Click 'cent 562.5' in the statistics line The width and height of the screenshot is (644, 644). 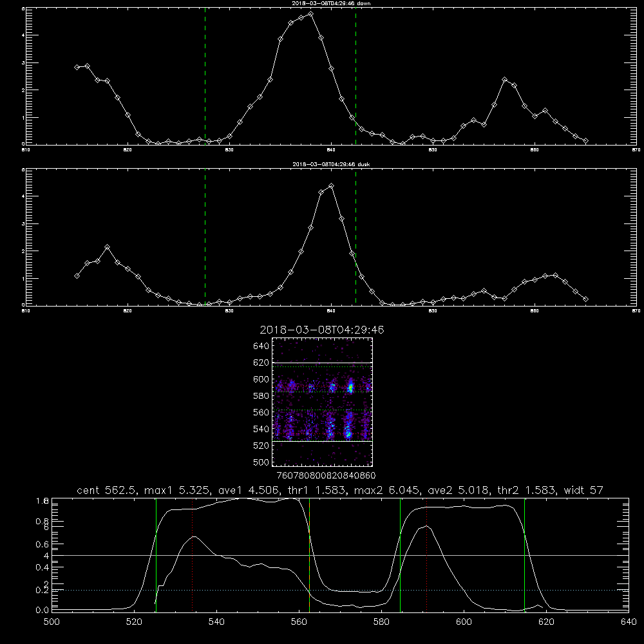point(106,490)
